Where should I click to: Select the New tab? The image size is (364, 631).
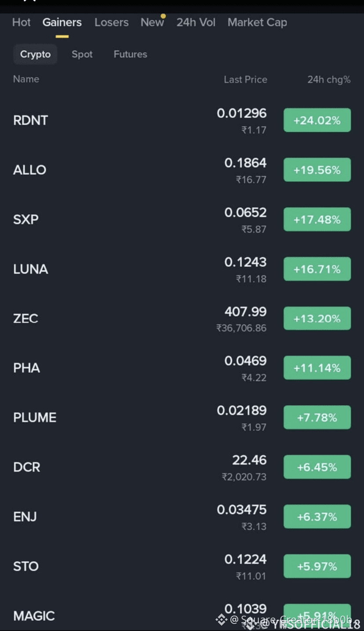(x=152, y=22)
